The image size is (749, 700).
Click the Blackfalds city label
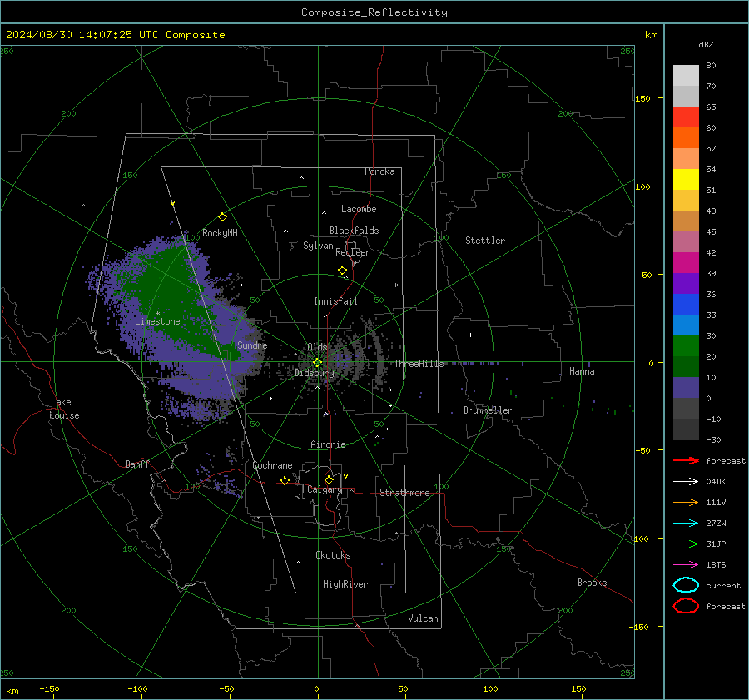[x=354, y=231]
